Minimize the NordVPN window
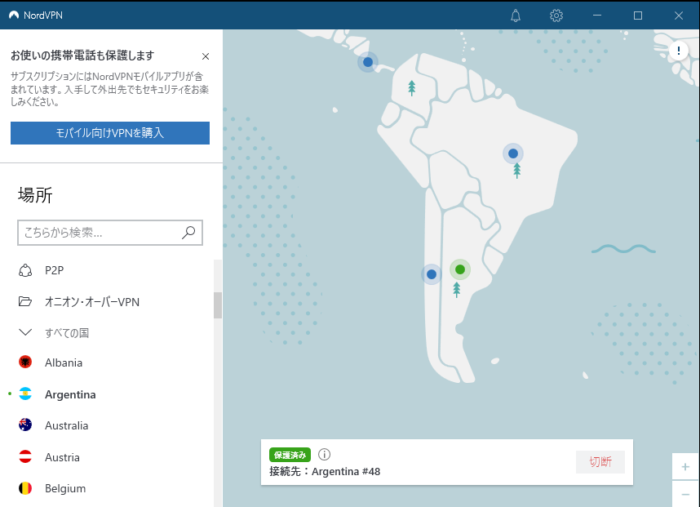 click(x=597, y=16)
